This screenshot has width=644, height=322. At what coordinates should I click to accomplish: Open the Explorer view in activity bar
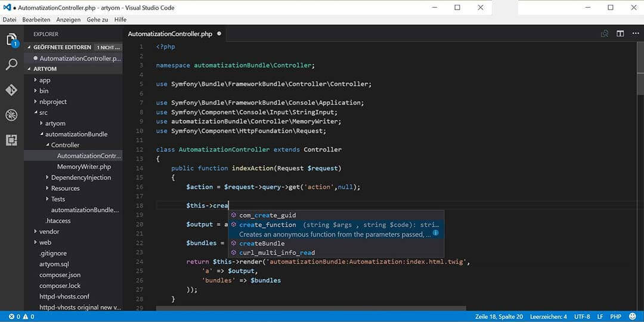pos(12,40)
